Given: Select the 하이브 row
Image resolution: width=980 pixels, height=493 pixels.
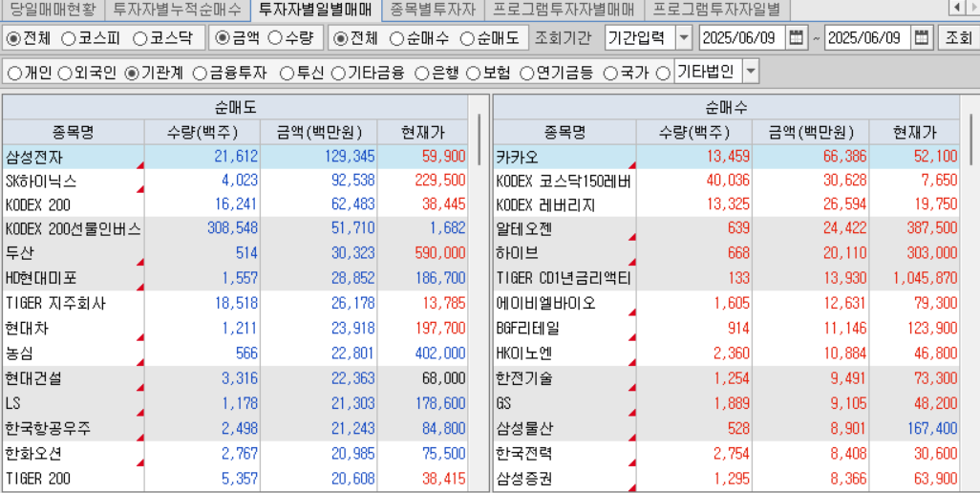Looking at the screenshot, I should (726, 254).
